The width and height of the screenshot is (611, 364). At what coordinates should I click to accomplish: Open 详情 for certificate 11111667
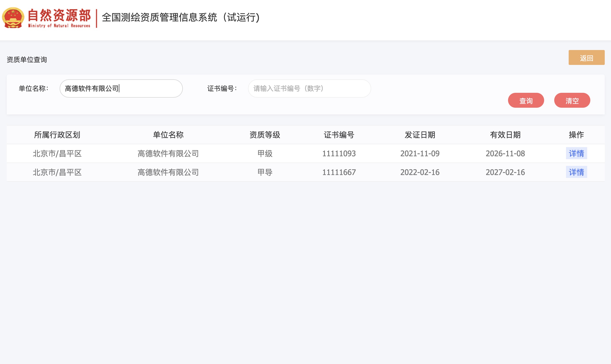(576, 172)
